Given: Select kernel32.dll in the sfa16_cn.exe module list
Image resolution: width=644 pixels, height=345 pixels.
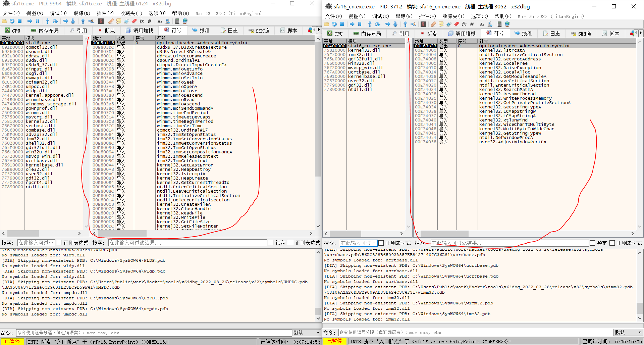Looking at the screenshot, I should coord(364,50).
